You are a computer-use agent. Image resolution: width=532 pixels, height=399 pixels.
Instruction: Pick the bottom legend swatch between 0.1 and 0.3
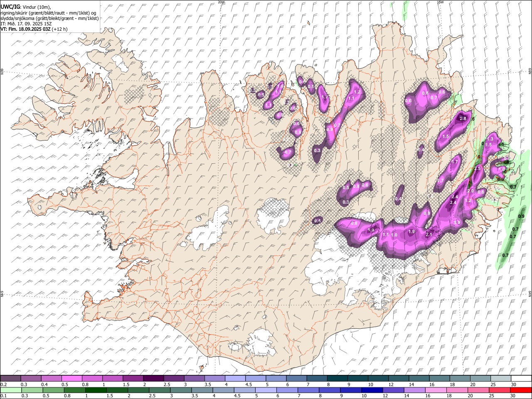(11, 390)
